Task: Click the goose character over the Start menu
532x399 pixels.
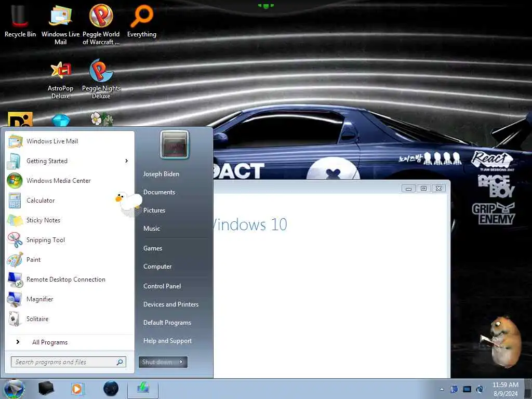Action: (x=128, y=203)
